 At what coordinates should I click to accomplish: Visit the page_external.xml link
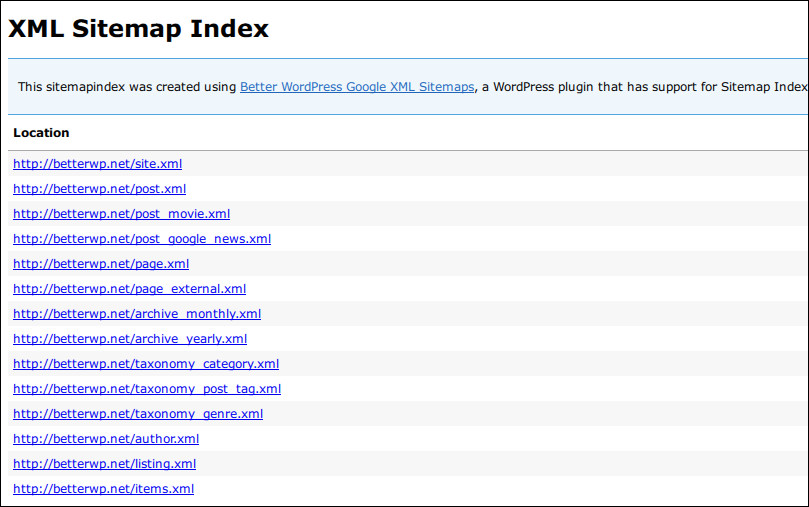click(129, 289)
